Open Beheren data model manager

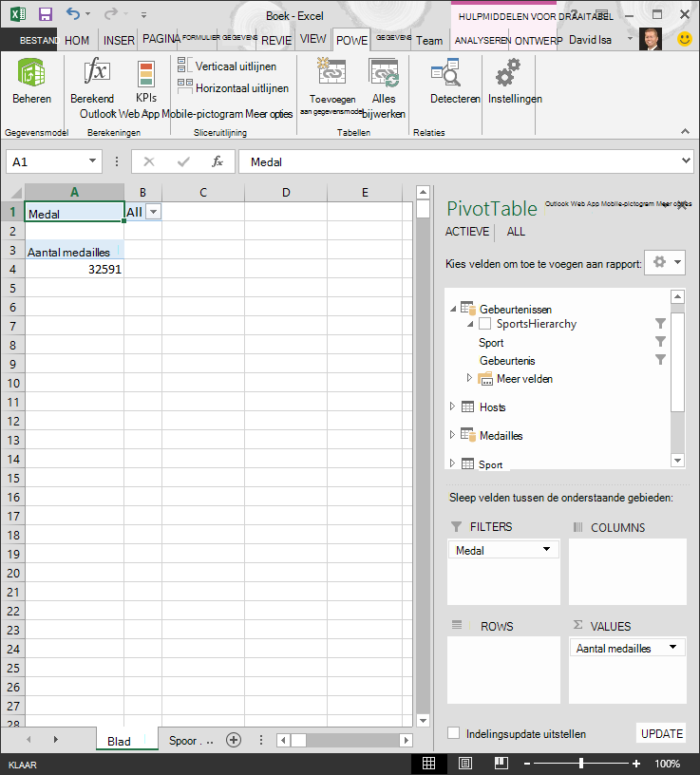tap(31, 81)
